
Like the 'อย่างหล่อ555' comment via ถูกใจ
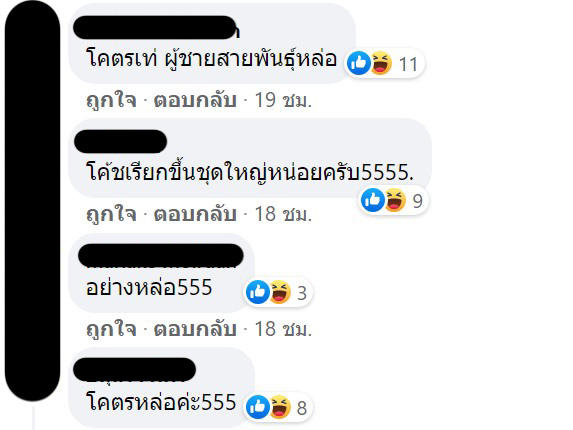pos(111,329)
